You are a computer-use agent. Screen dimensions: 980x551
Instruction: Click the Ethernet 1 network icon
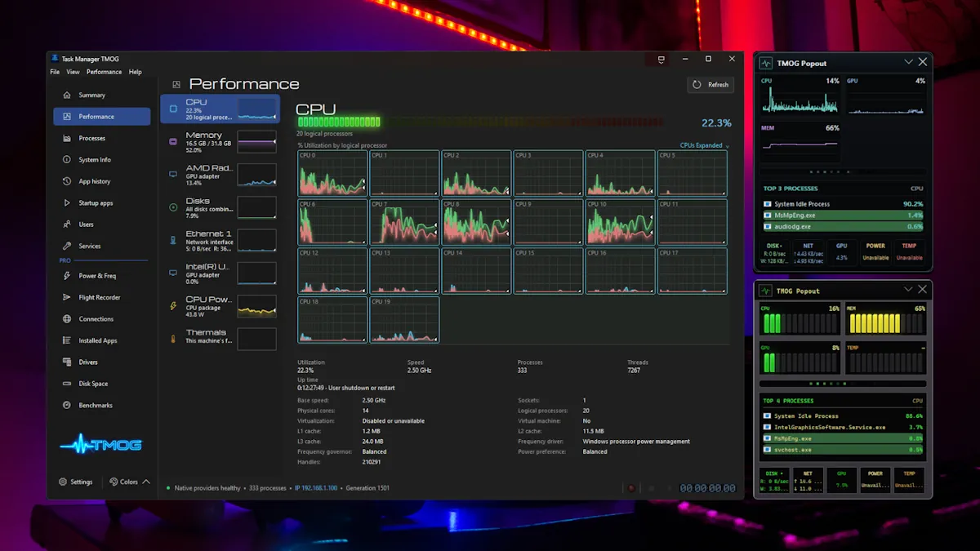(173, 240)
